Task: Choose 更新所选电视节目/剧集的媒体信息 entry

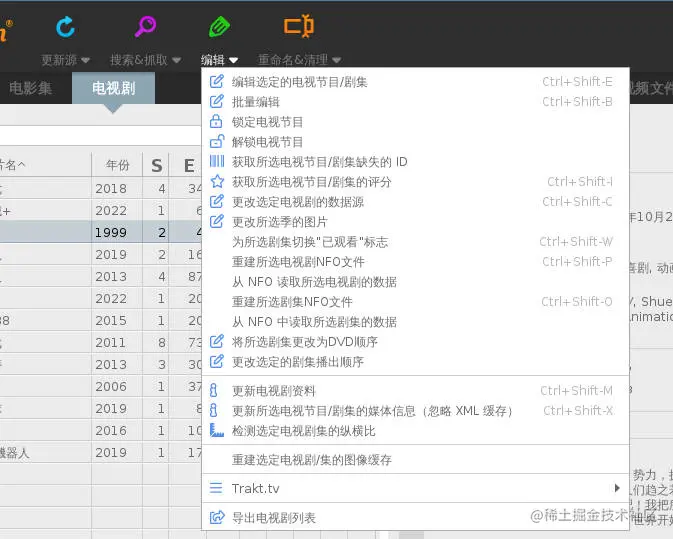Action: pyautogui.click(x=415, y=411)
